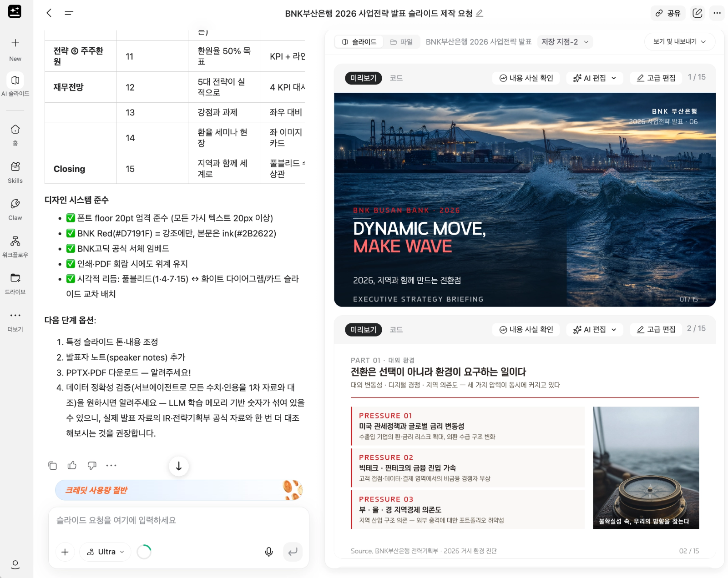The width and height of the screenshot is (728, 578).
Task: Open Claw in the sidebar
Action: pyautogui.click(x=15, y=209)
